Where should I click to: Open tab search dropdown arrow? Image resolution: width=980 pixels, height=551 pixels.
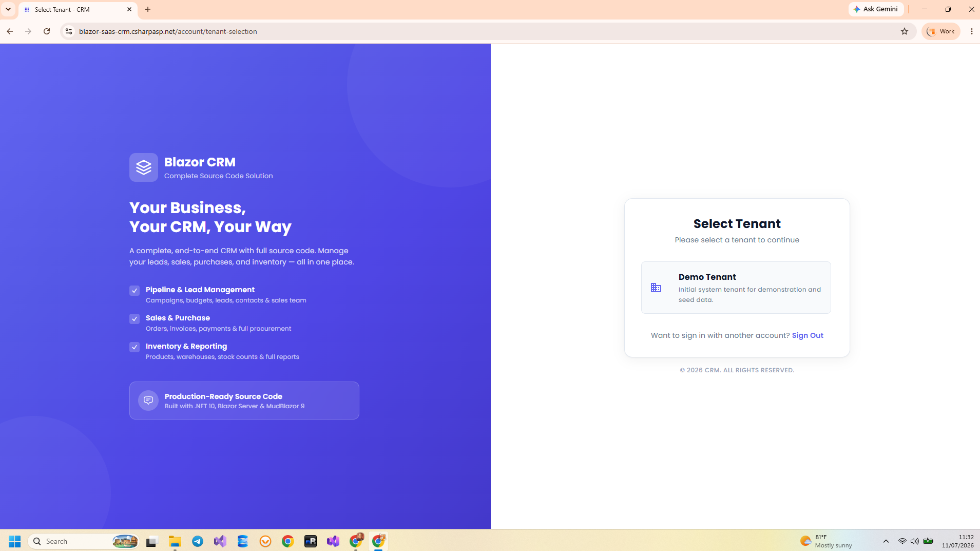coord(8,9)
